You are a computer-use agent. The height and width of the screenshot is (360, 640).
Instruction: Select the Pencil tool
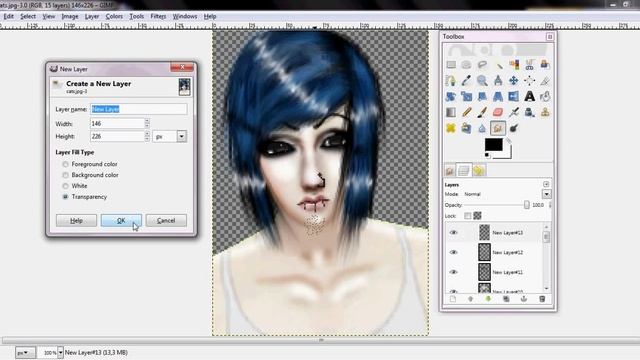pyautogui.click(x=466, y=112)
